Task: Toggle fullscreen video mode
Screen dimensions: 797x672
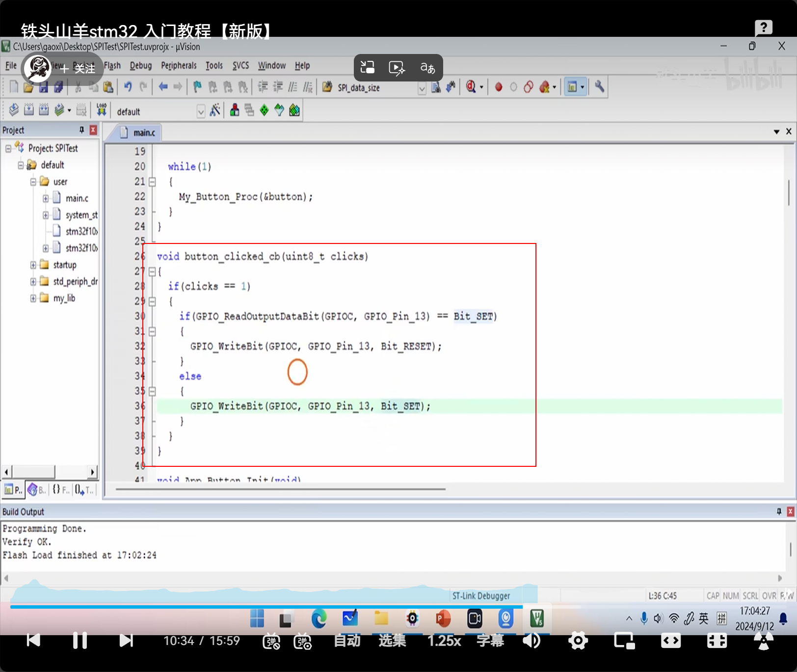Action: [x=717, y=641]
